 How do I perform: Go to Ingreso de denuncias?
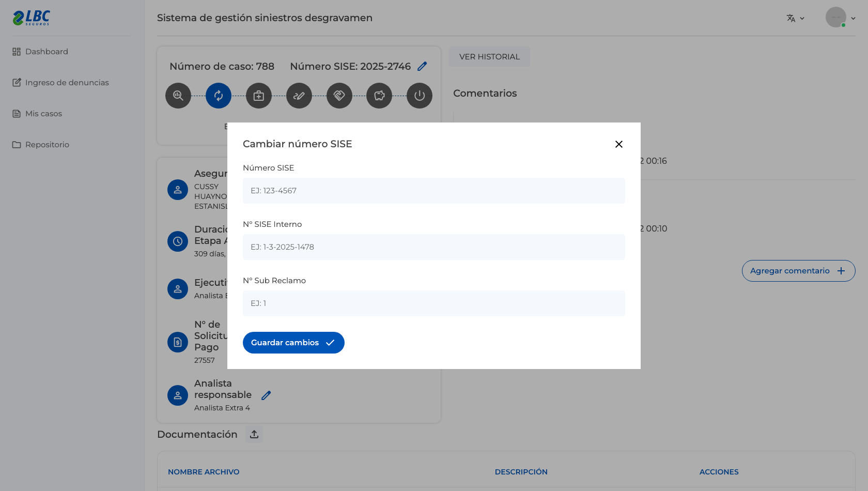tap(60, 83)
